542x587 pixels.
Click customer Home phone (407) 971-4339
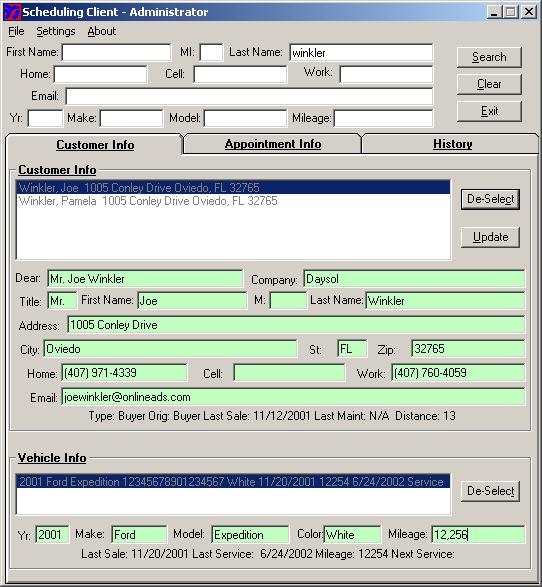click(x=124, y=373)
